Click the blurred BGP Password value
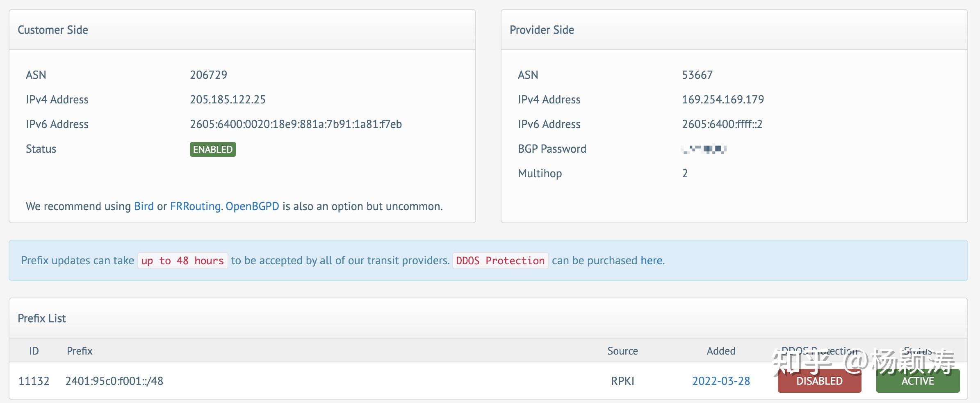 pos(704,149)
